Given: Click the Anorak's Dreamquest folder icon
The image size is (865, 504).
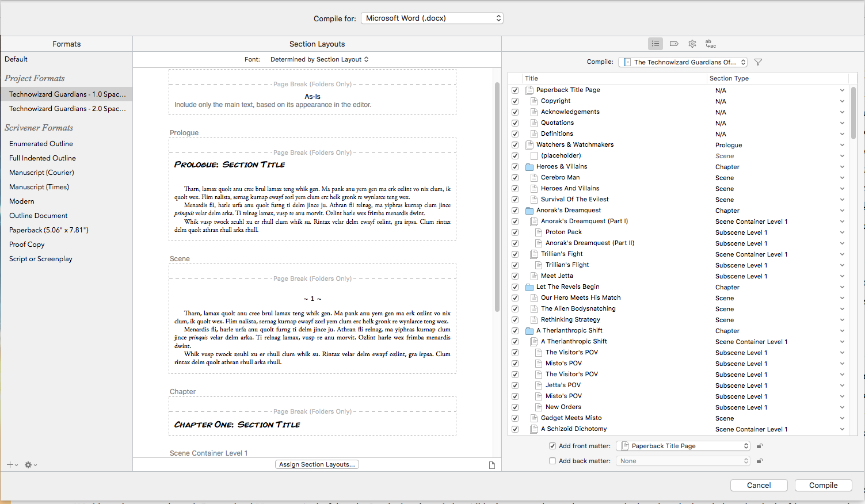Looking at the screenshot, I should [x=529, y=211].
